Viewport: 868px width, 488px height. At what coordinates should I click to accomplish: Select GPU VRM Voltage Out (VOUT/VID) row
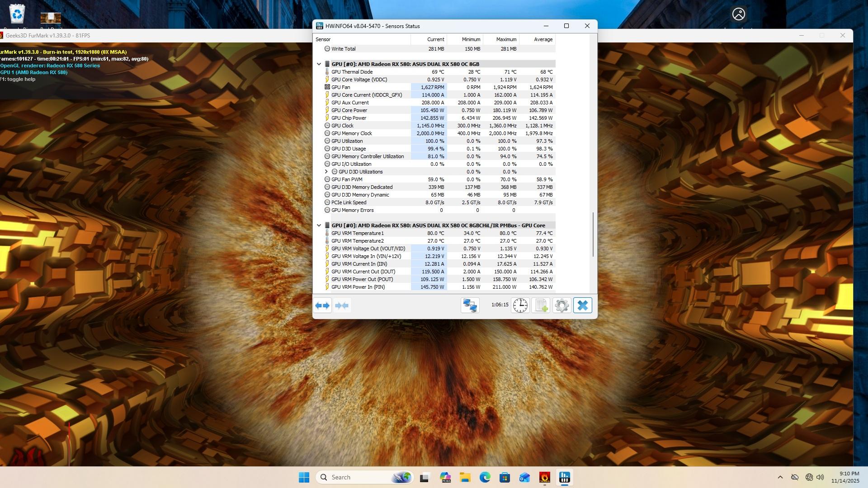pos(434,249)
